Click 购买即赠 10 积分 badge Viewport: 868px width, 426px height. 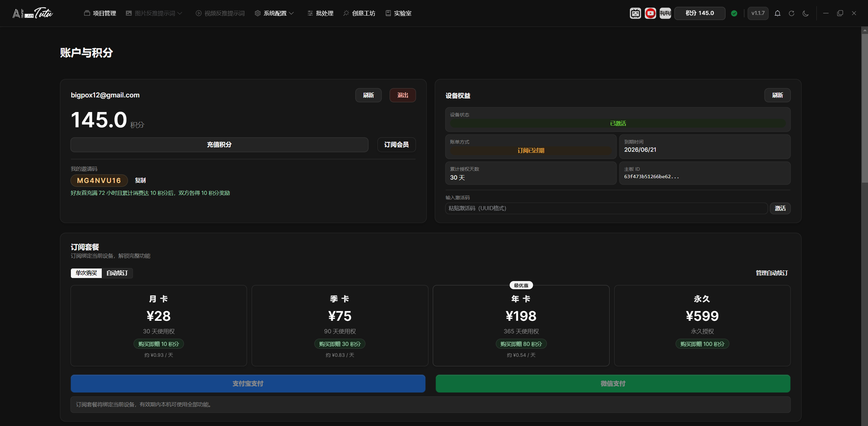click(159, 344)
